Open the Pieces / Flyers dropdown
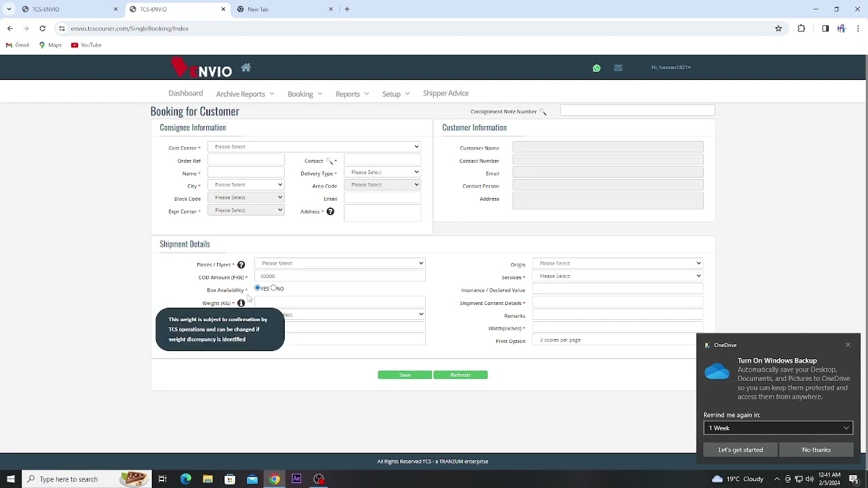This screenshot has height=488, width=868. click(x=340, y=263)
